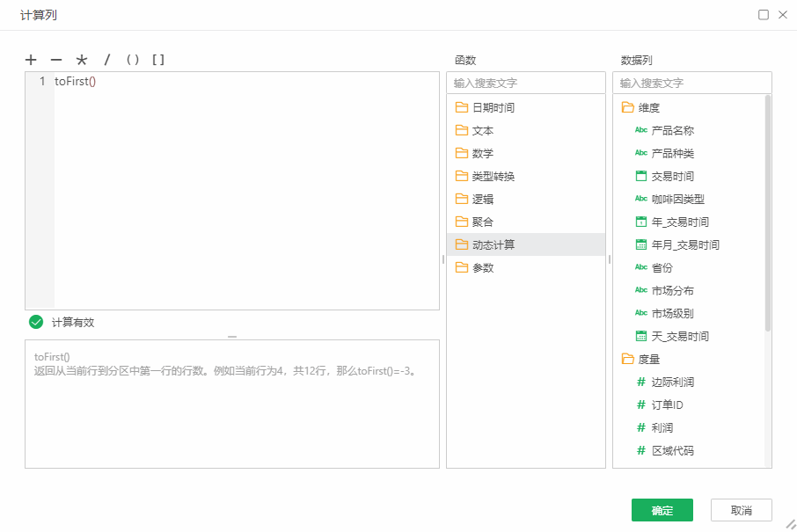
Task: Click the addition (+) operator icon
Action: point(31,60)
